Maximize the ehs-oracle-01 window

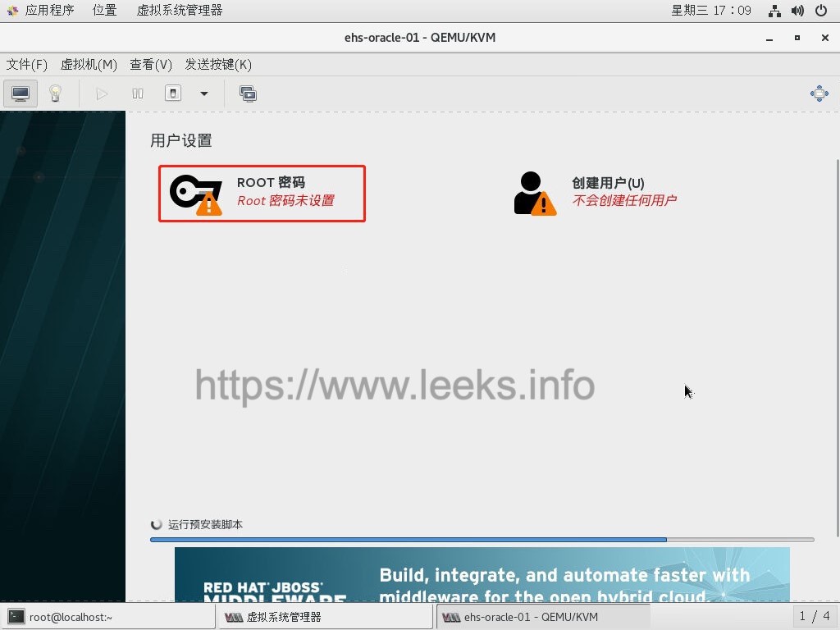point(797,38)
